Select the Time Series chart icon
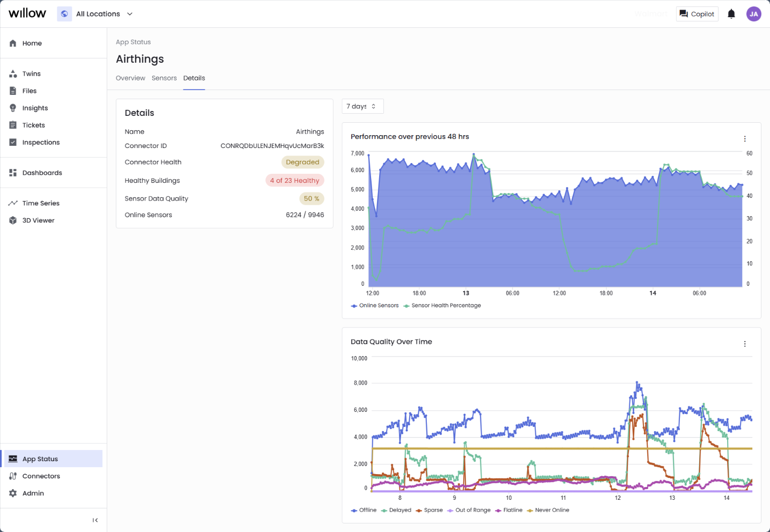770x532 pixels. 12,203
